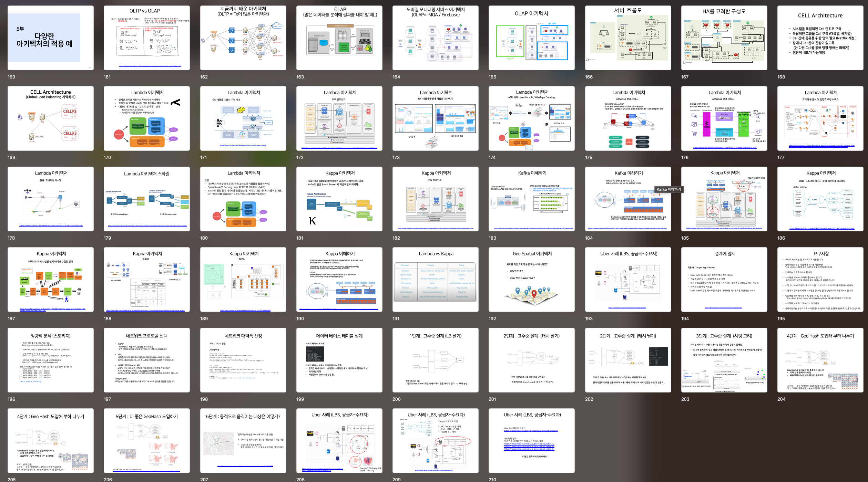Click slide 179 Lambda 아키텍처 스타일

tap(146, 199)
